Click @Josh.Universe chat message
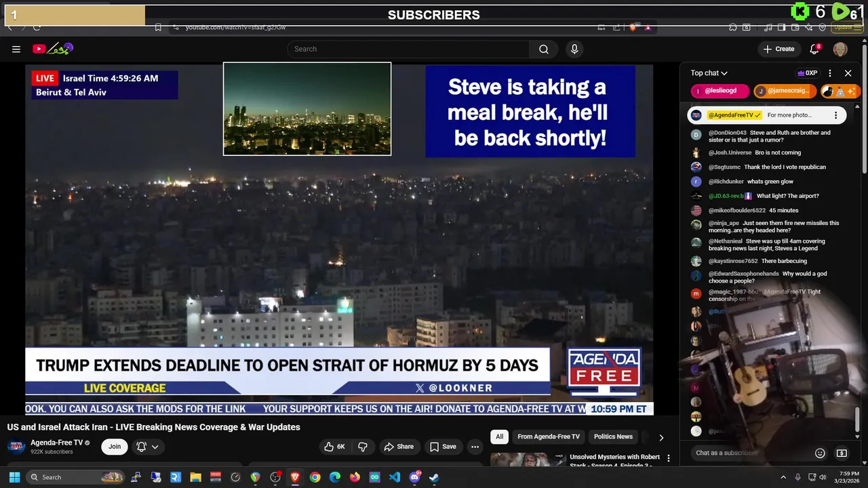Image resolution: width=868 pixels, height=488 pixels. (x=755, y=152)
